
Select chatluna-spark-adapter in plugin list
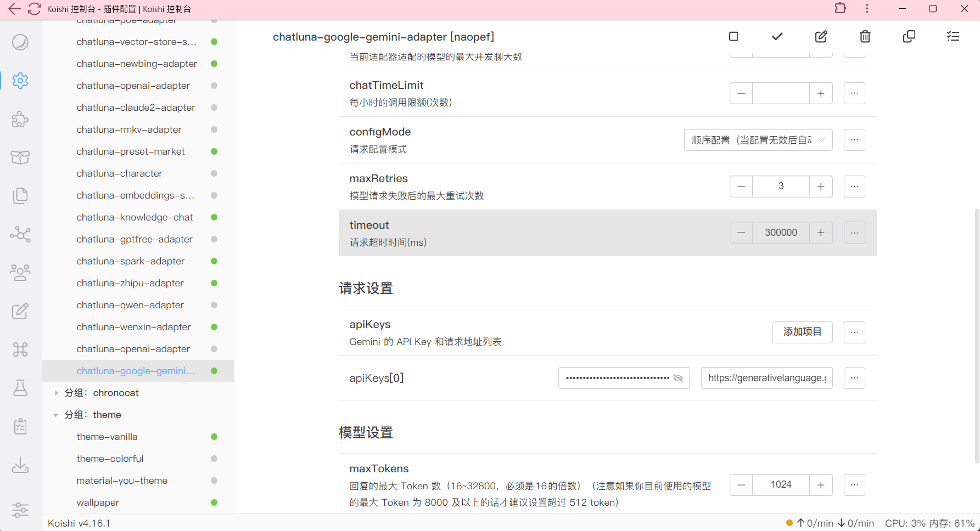coord(131,261)
